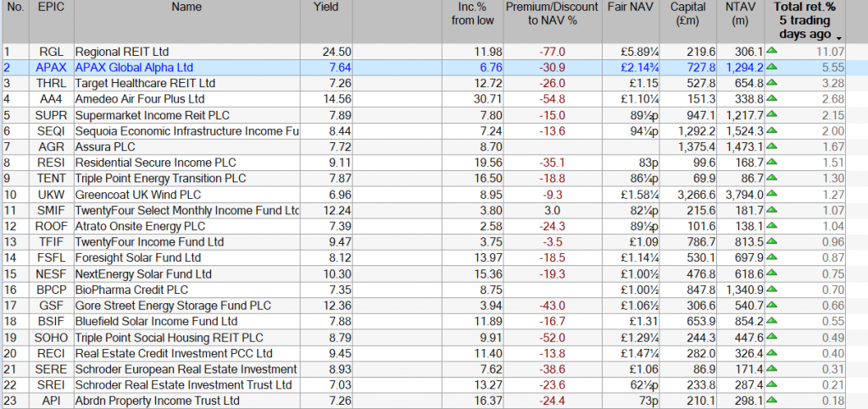Click green up arrow in TwentyFour Select Monthly row

771,210
